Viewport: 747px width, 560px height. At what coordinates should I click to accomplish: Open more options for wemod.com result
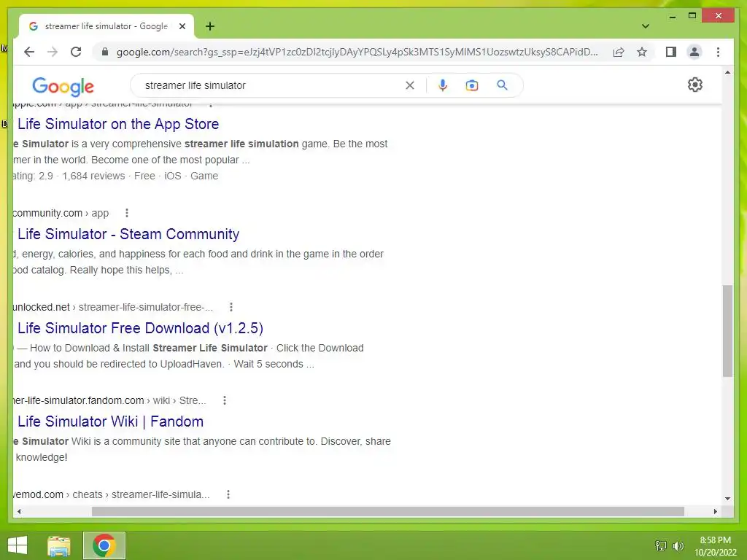(228, 494)
